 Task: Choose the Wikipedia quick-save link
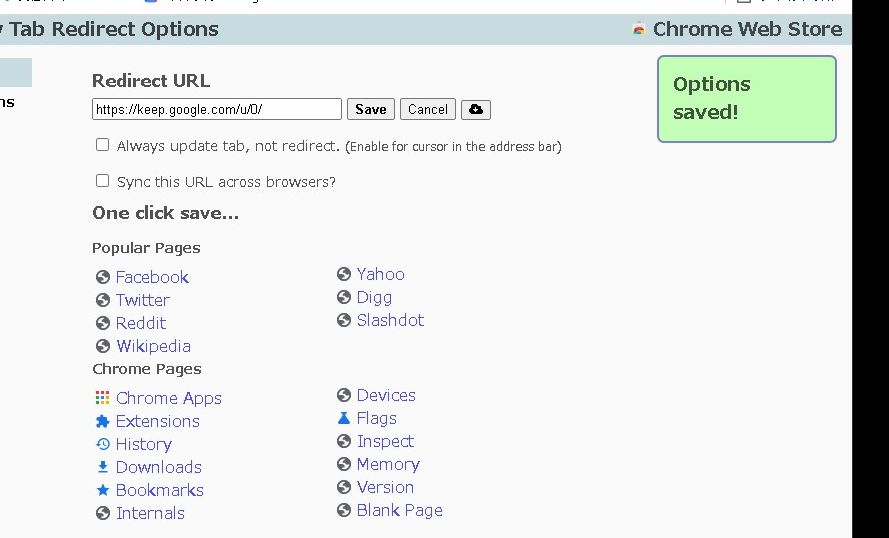(153, 346)
